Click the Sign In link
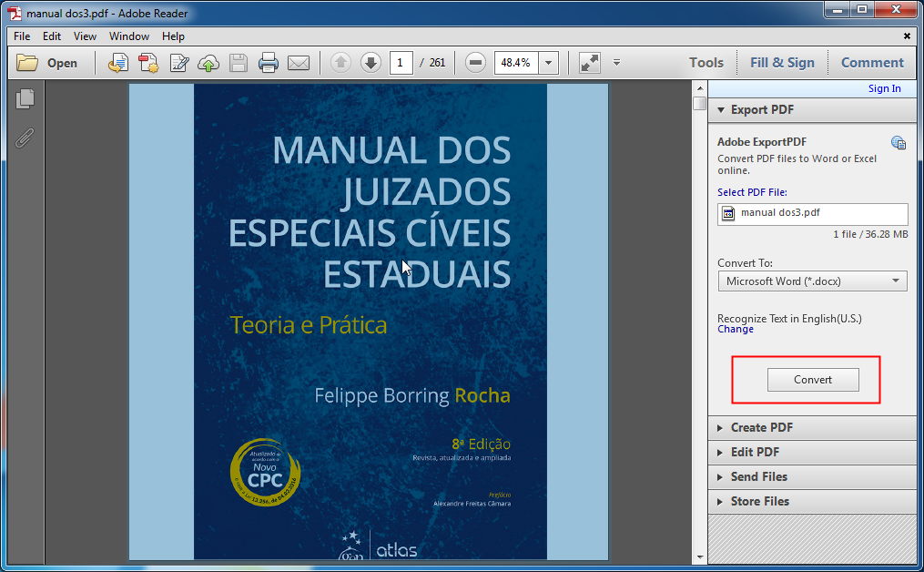 pyautogui.click(x=884, y=88)
